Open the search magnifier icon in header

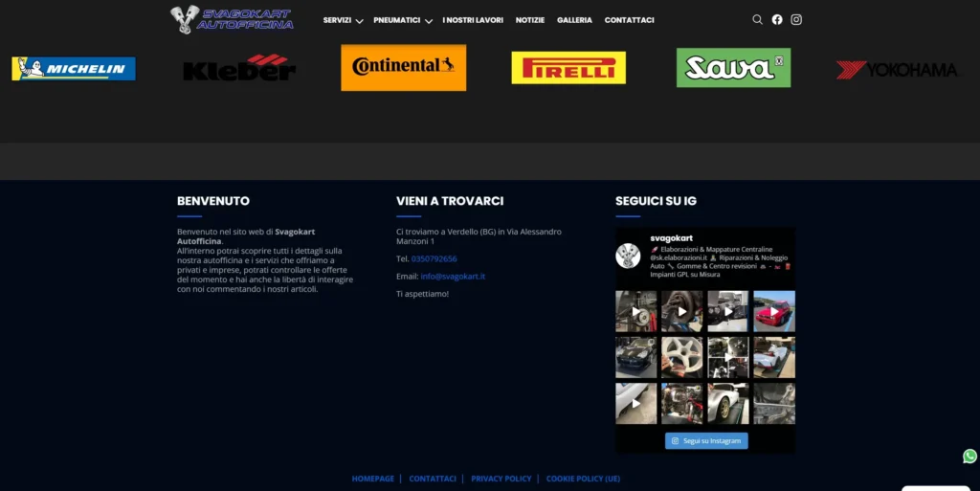(x=757, y=20)
